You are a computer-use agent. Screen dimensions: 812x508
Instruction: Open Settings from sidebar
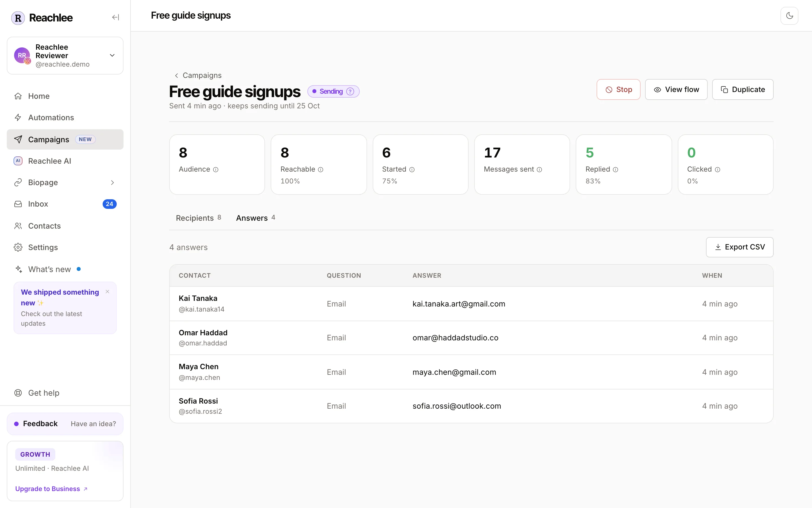point(65,247)
